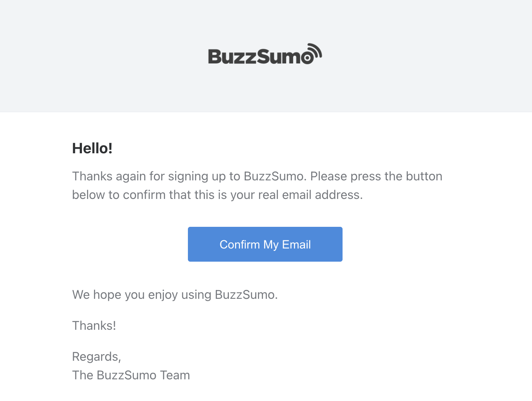Click the word 'Confirm' on the blue button
The height and width of the screenshot is (401, 532).
click(x=240, y=245)
